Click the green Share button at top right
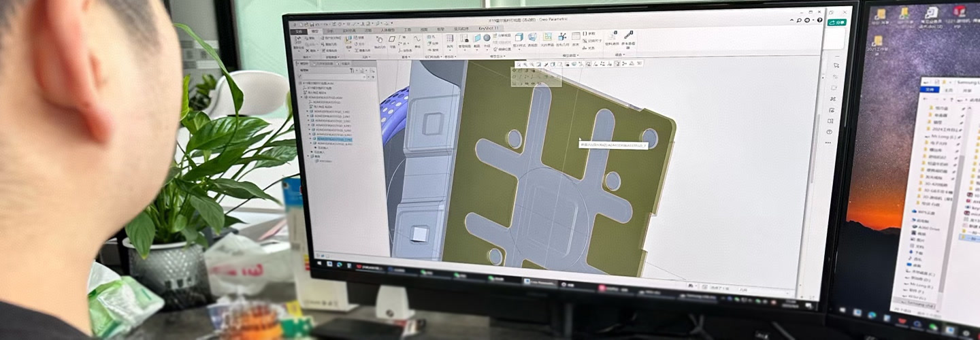Image resolution: width=980 pixels, height=340 pixels. pos(836,22)
